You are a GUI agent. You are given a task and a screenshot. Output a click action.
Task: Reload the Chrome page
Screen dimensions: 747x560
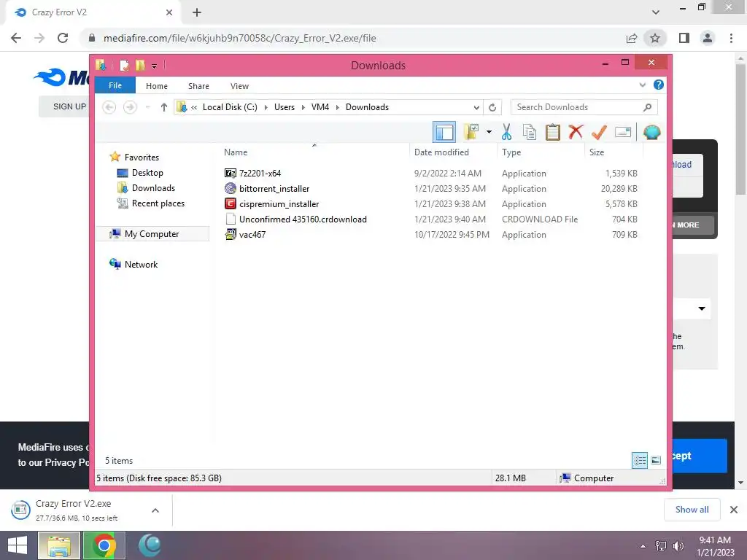(x=63, y=38)
